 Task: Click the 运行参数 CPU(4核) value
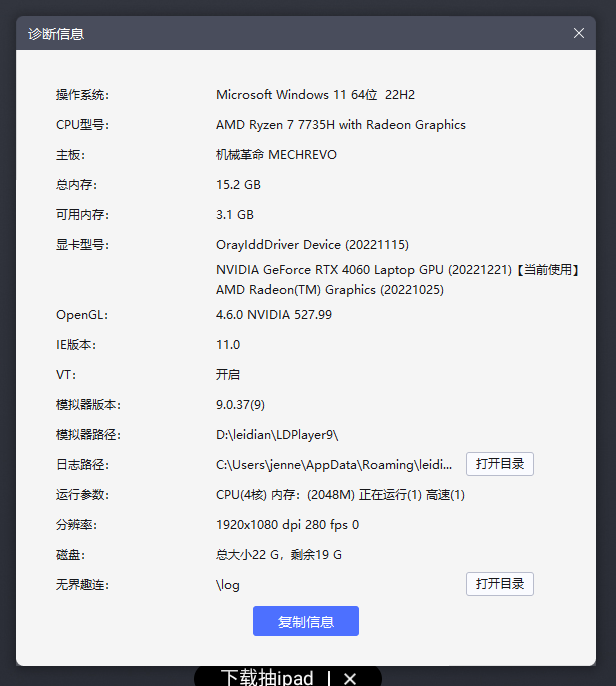[340, 495]
